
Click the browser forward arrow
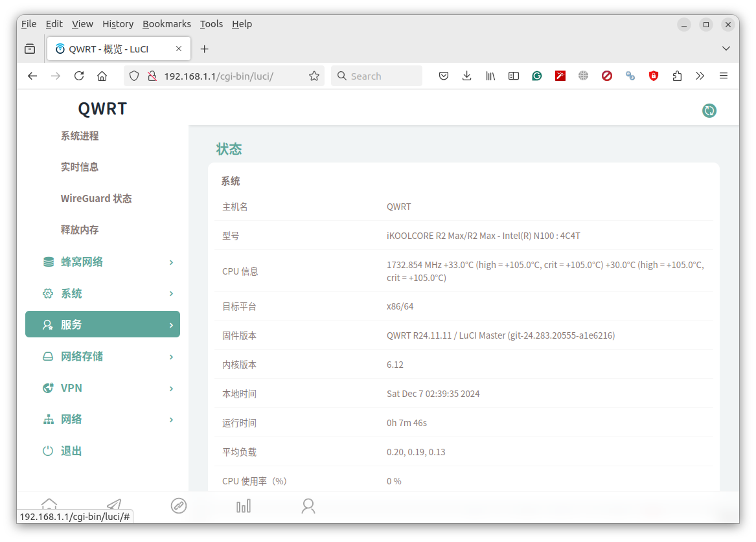point(56,76)
